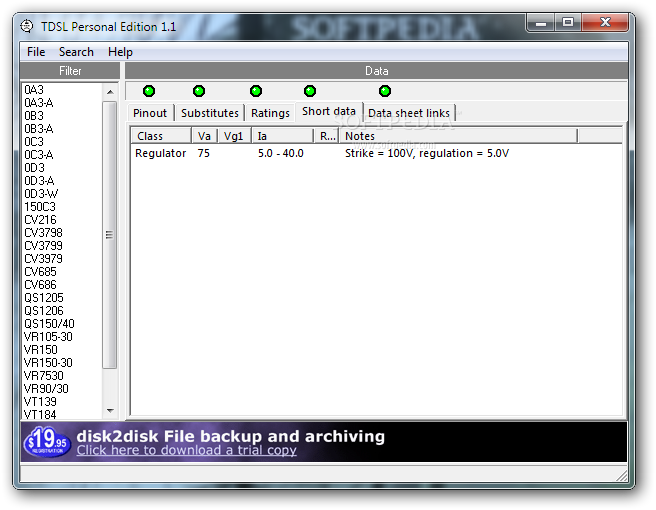Select CV685 in the filter list
The image size is (656, 510).
40,271
